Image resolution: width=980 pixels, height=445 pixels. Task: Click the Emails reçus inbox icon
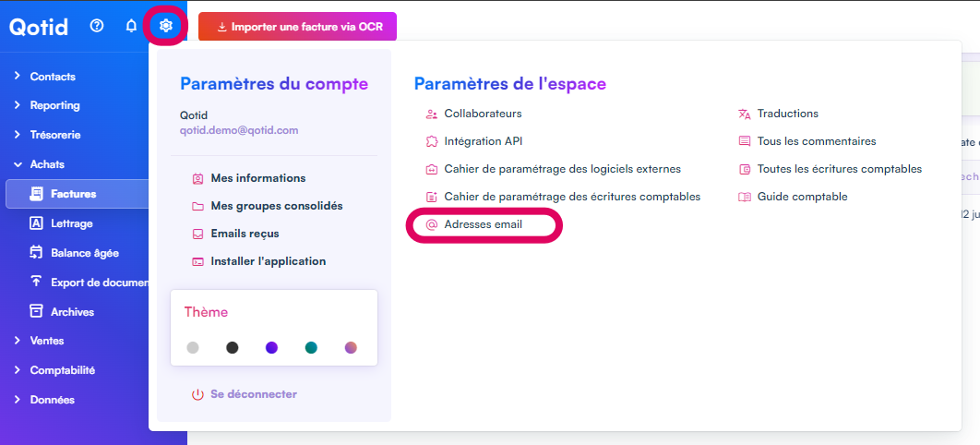197,234
